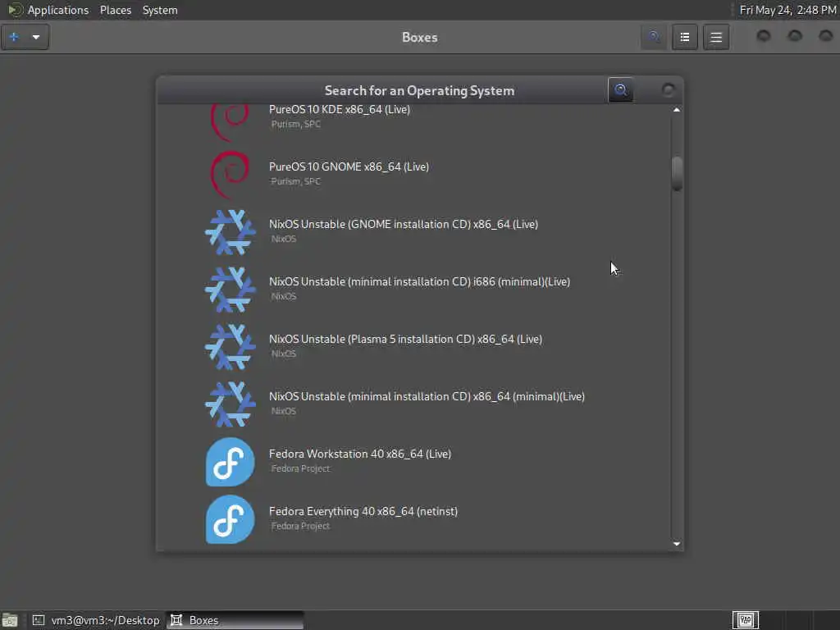The height and width of the screenshot is (630, 840).
Task: Click the NixOS i686 minimal snowflake icon
Action: pyautogui.click(x=230, y=289)
